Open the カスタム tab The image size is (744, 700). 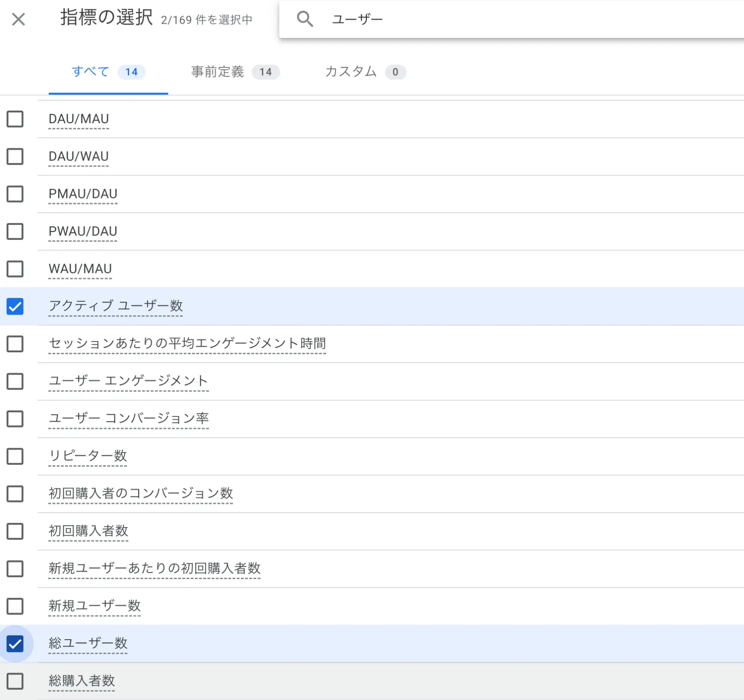point(365,72)
